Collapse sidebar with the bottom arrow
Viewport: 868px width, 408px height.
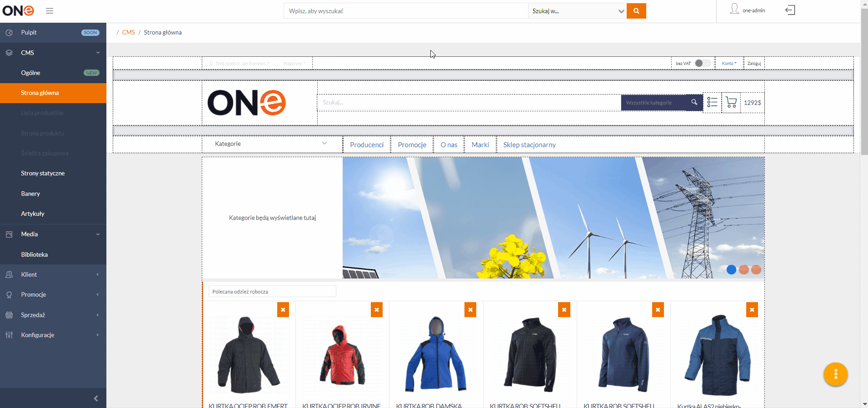tap(96, 398)
